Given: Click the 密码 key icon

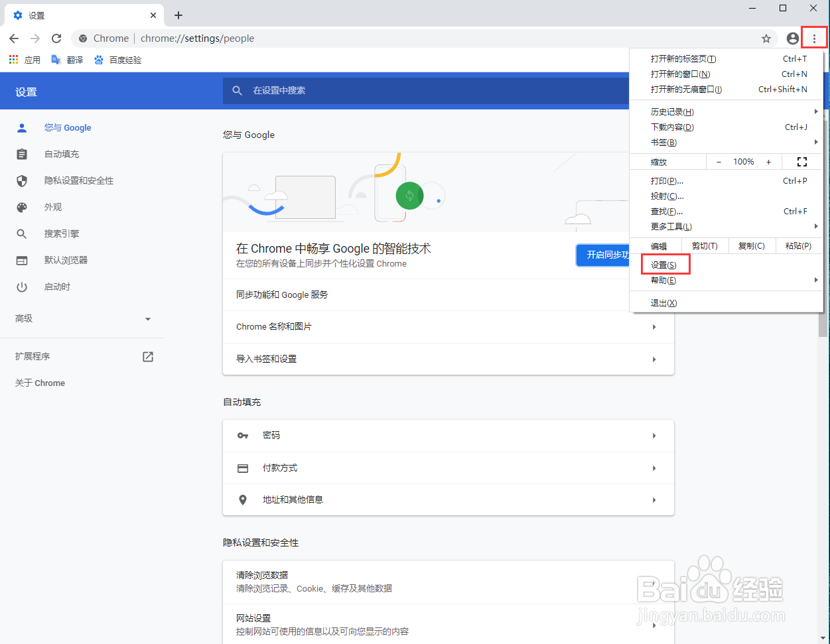Looking at the screenshot, I should point(243,436).
